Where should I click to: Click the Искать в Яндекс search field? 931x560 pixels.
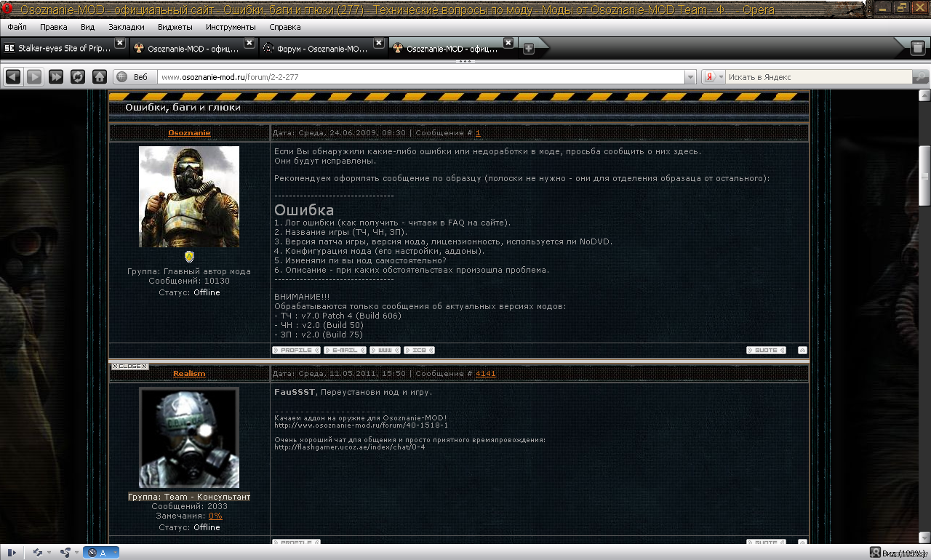(x=818, y=77)
